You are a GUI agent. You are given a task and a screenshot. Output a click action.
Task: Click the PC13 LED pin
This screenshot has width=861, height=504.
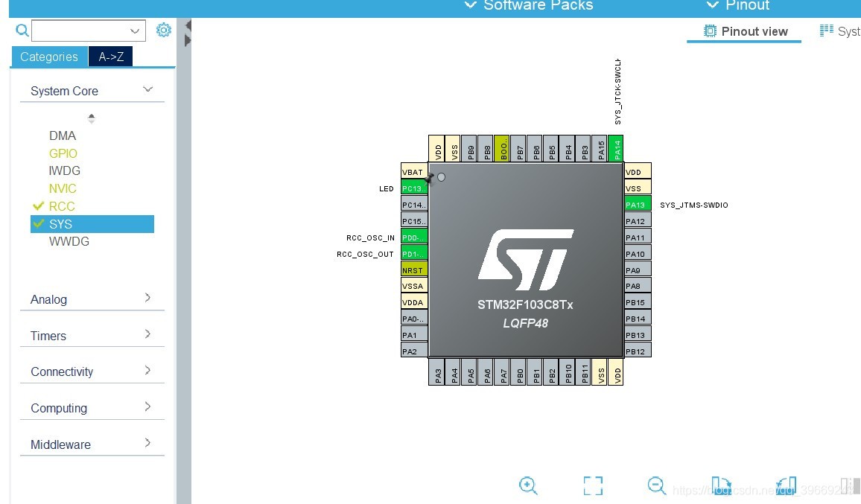click(414, 188)
